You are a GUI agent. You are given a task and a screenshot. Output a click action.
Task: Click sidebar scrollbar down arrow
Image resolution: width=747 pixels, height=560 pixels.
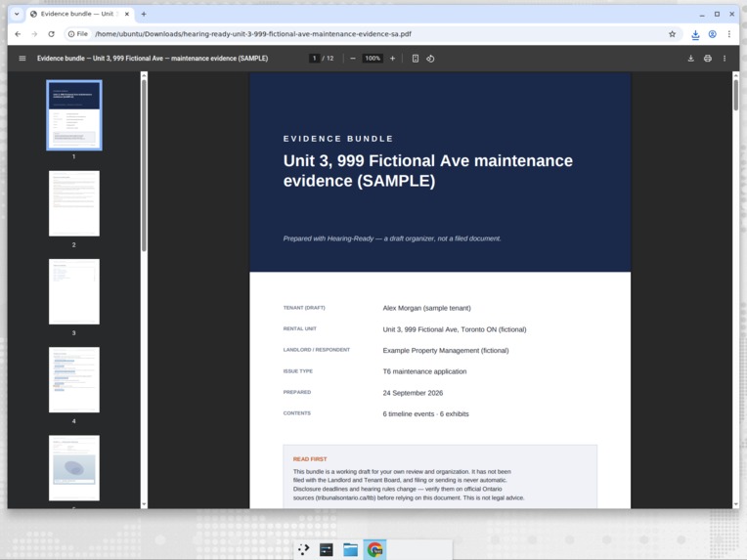[144, 504]
